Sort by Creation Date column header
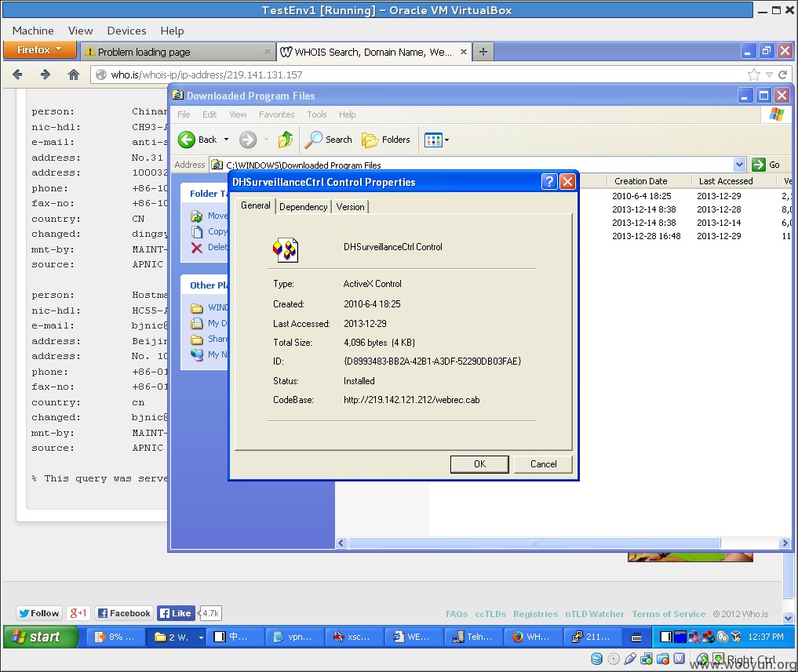 click(x=648, y=181)
